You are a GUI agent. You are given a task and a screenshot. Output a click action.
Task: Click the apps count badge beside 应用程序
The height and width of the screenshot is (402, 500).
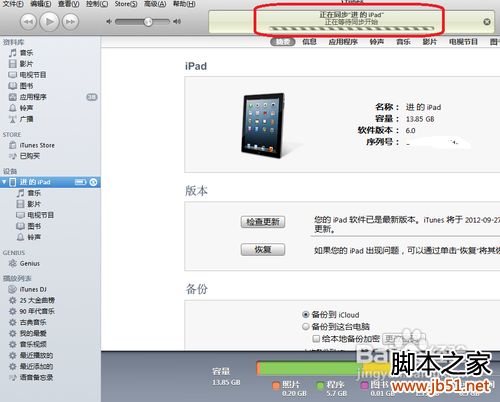point(92,97)
